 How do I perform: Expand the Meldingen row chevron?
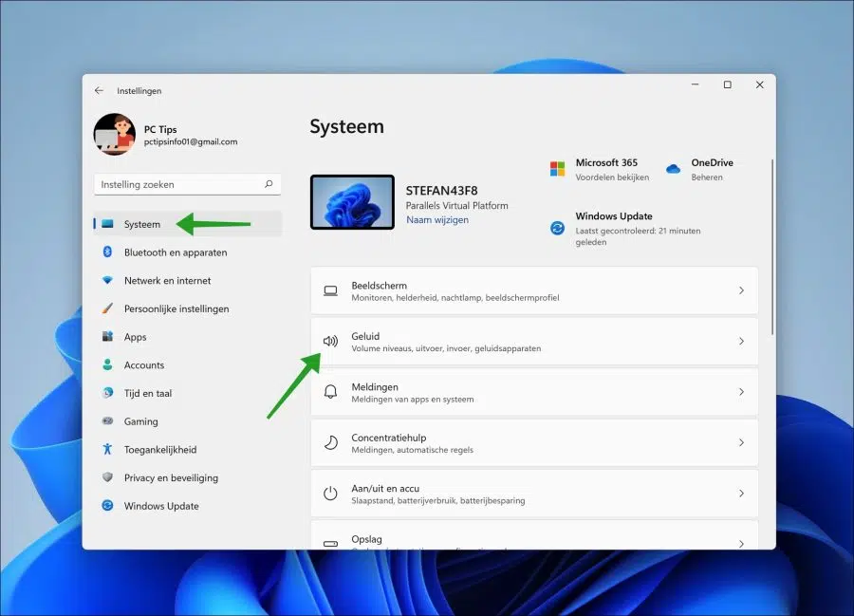point(741,392)
